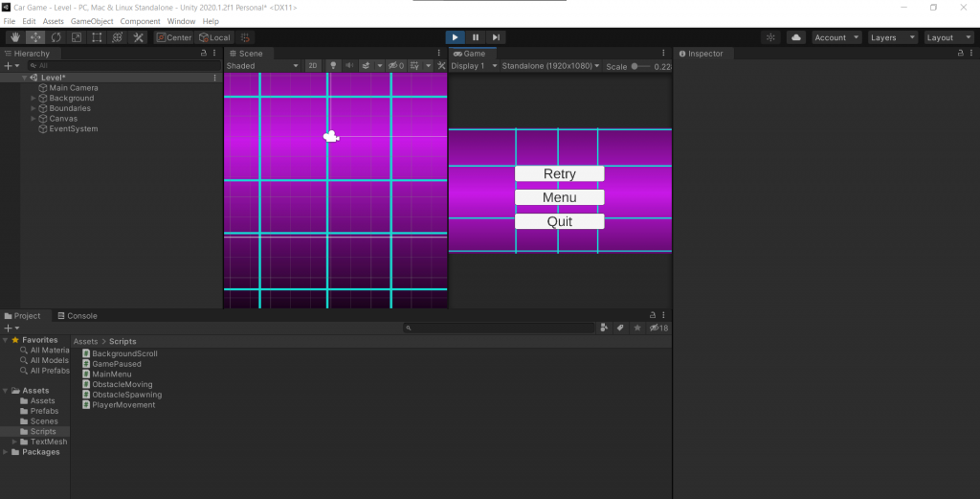The image size is (980, 499).
Task: Select the Scale tool
Action: pyautogui.click(x=76, y=37)
